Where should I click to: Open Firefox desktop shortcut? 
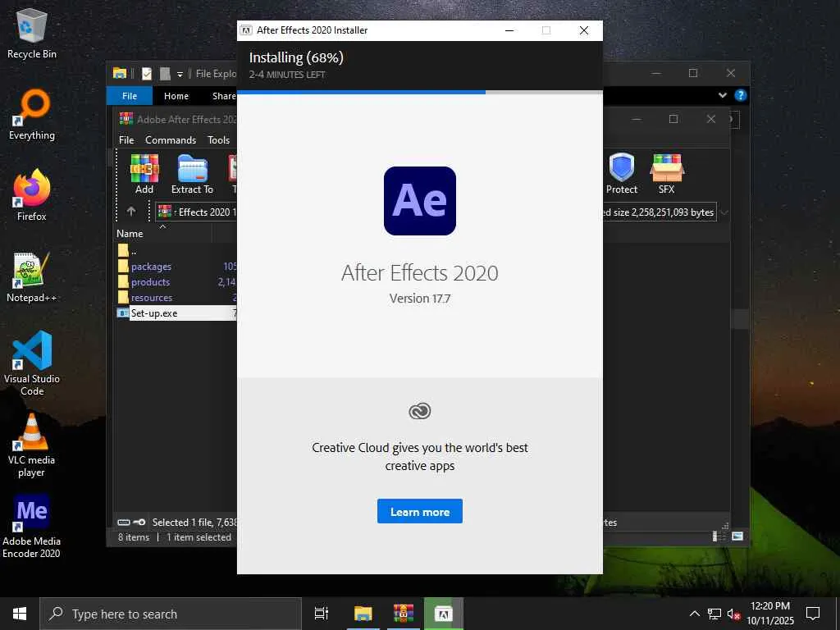[32, 195]
